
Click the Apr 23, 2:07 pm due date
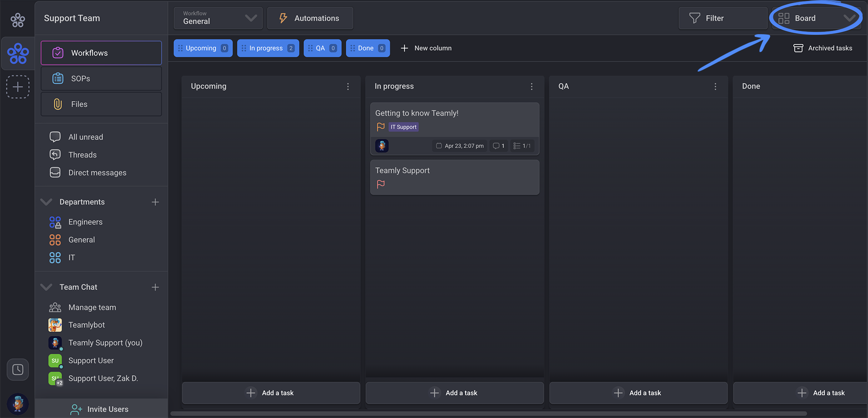(460, 146)
